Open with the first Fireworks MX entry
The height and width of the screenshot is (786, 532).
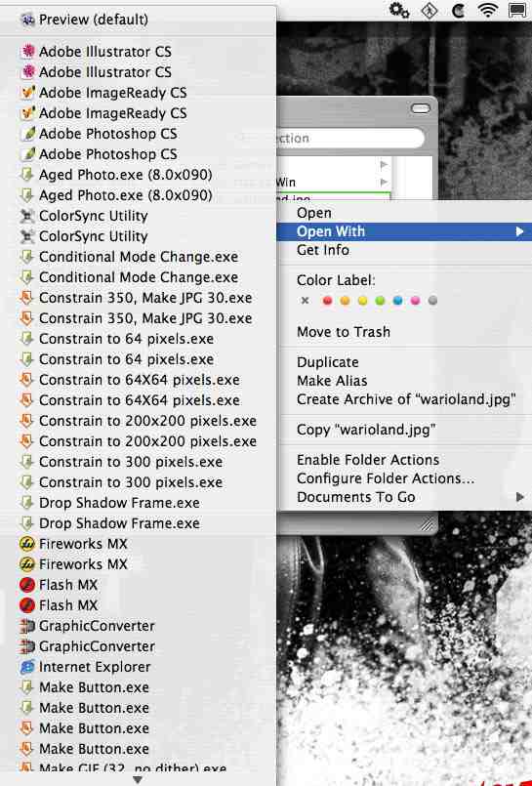click(x=138, y=544)
